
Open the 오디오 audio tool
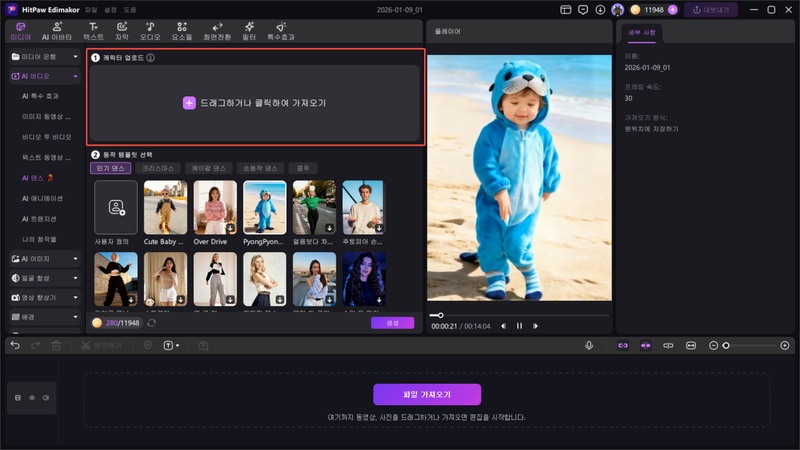point(150,31)
